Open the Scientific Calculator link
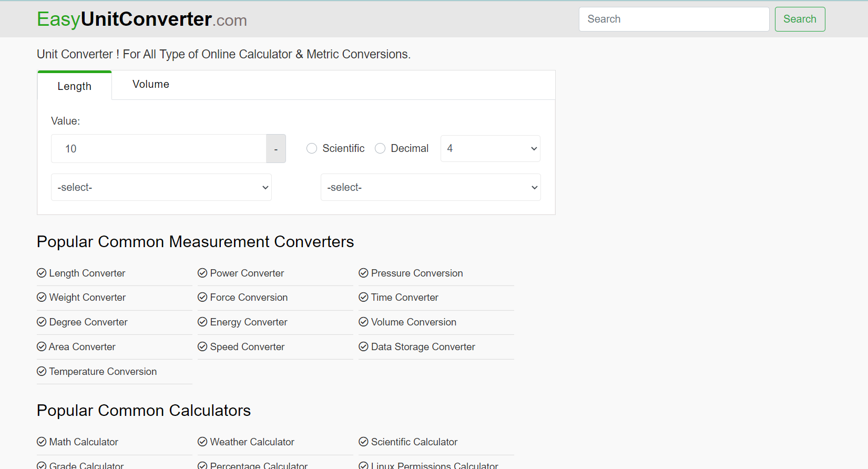The height and width of the screenshot is (469, 868). coord(414,442)
